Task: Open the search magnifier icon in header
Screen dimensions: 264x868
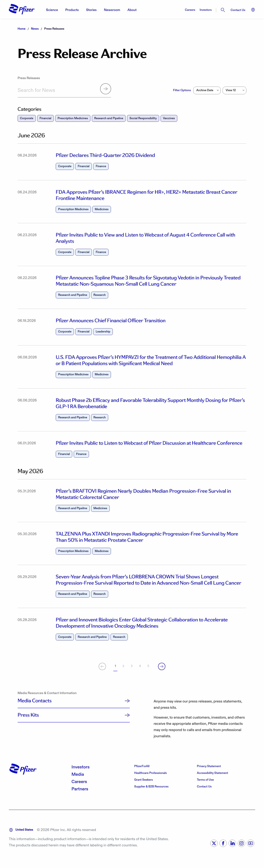Action: coord(223,10)
